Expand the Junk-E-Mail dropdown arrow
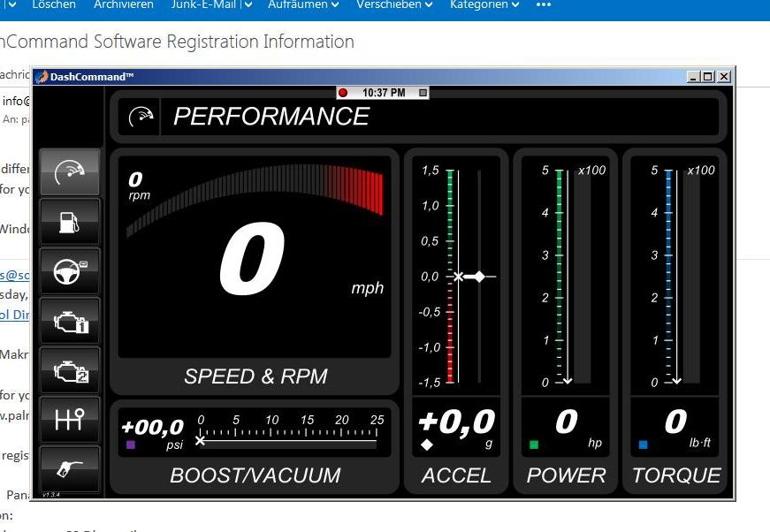The width and height of the screenshot is (770, 532). [248, 4]
